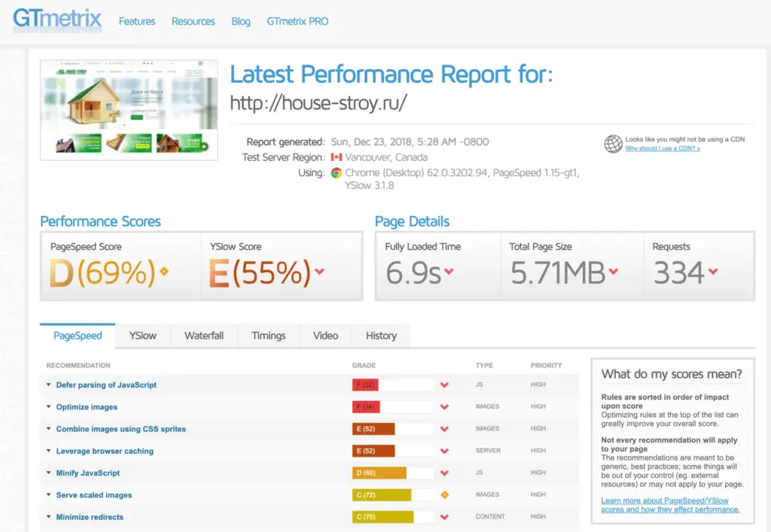Click the YSlow Score down arrow
Viewport: 771px width, 532px height.
pos(319,271)
